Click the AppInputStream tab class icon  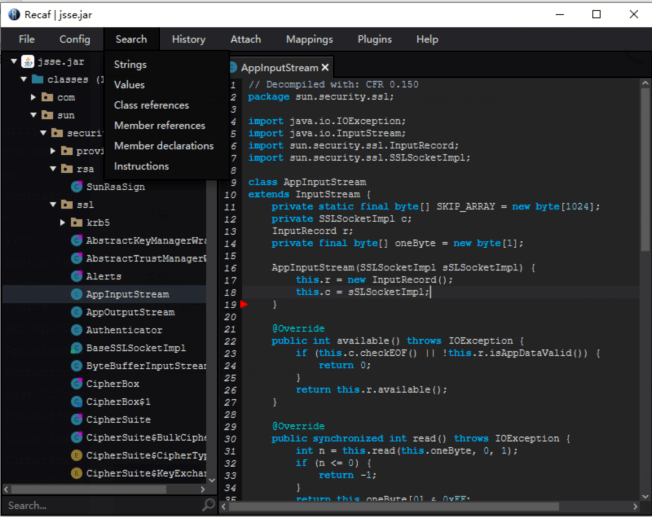coord(232,68)
